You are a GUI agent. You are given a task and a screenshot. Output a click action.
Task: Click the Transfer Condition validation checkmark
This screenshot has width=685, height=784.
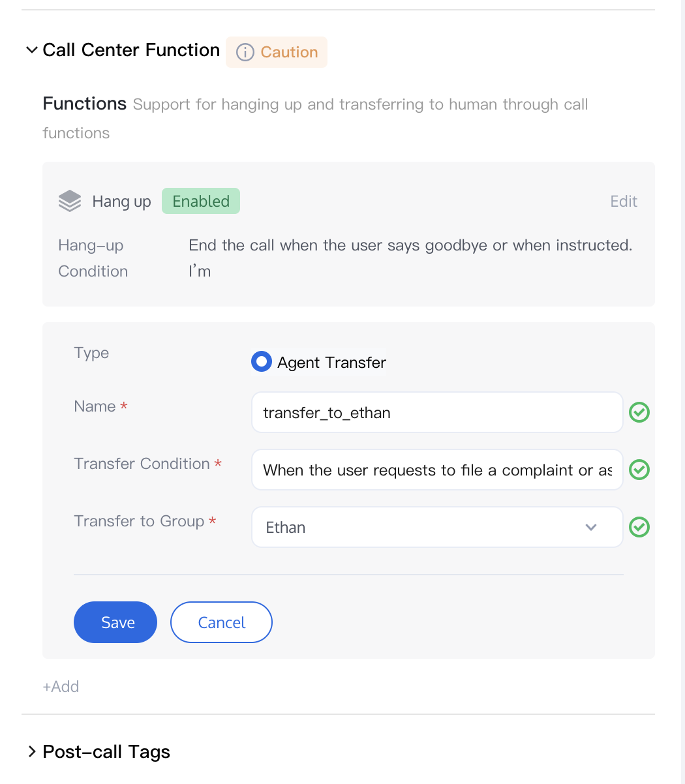tap(639, 470)
